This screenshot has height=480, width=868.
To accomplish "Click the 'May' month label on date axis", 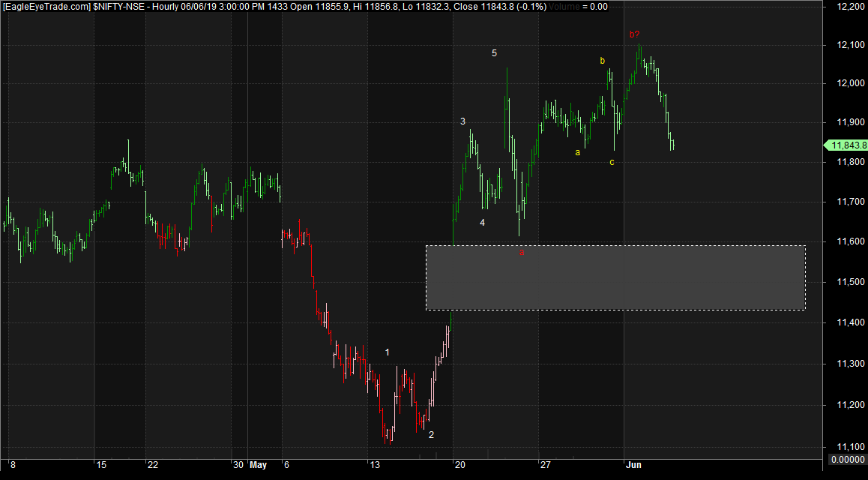I will coord(258,465).
